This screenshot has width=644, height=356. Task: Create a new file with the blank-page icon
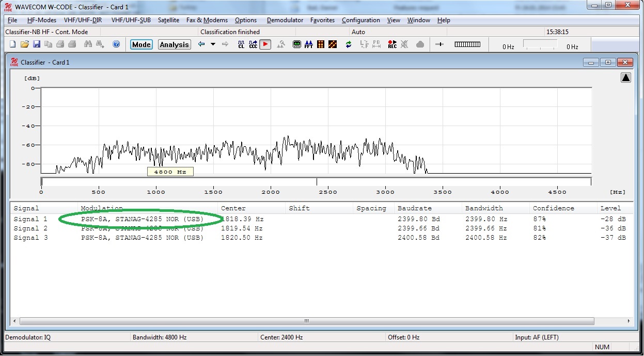(x=12, y=44)
